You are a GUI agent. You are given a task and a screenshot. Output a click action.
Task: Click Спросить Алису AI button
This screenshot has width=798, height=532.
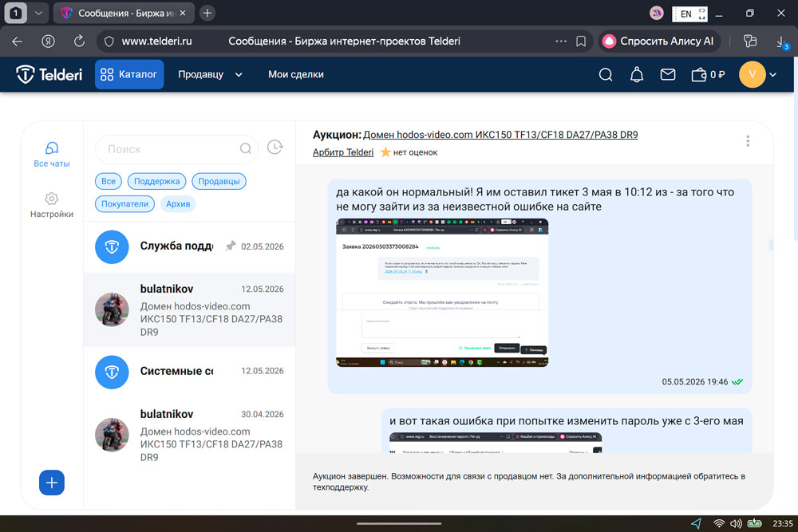pyautogui.click(x=659, y=41)
